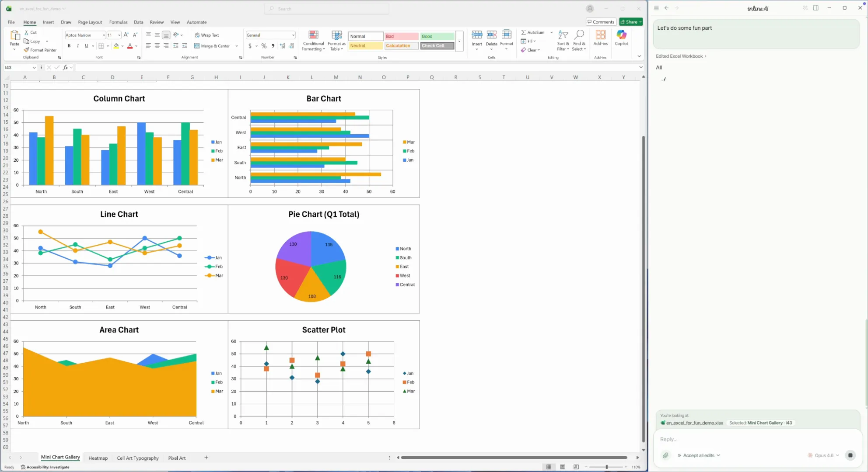Switch to the Pixel Art sheet tab
The width and height of the screenshot is (868, 472).
[x=177, y=458]
